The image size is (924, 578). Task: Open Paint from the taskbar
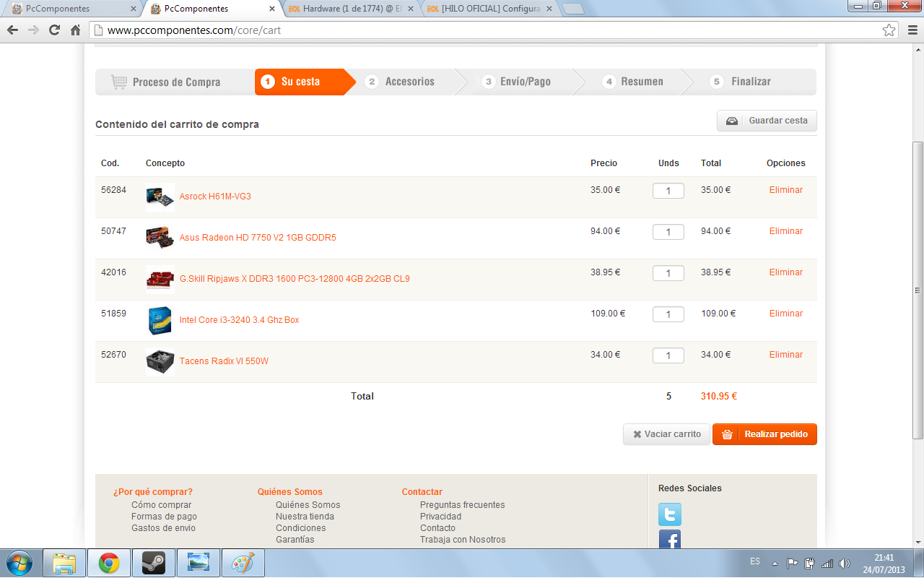tap(243, 563)
